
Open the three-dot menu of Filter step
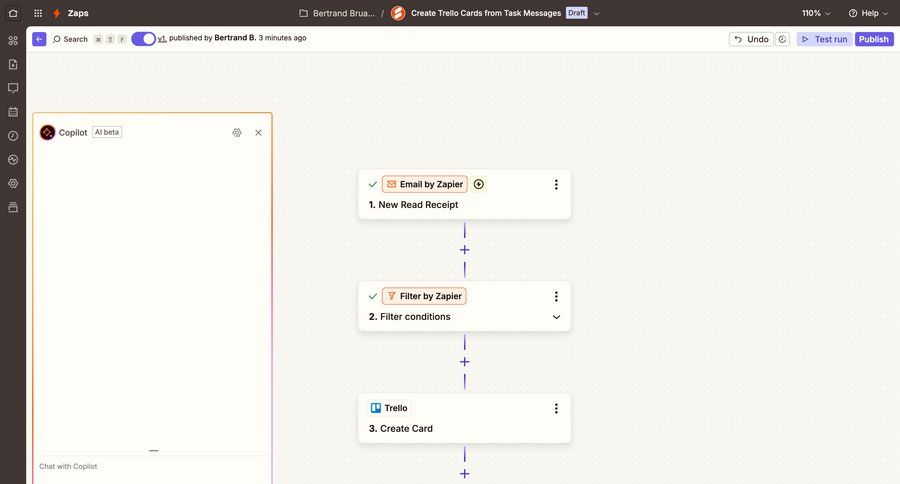[556, 296]
